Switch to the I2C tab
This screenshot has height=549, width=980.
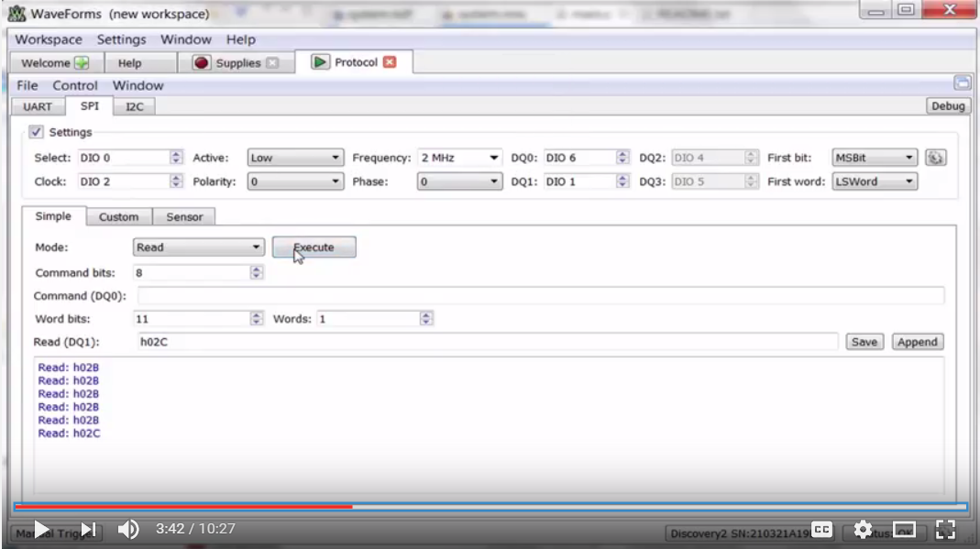point(134,105)
